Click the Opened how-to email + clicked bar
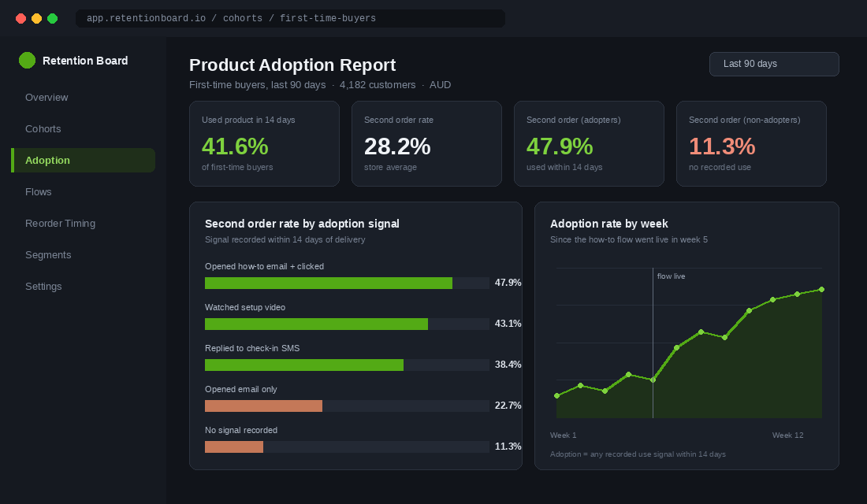 (x=329, y=283)
